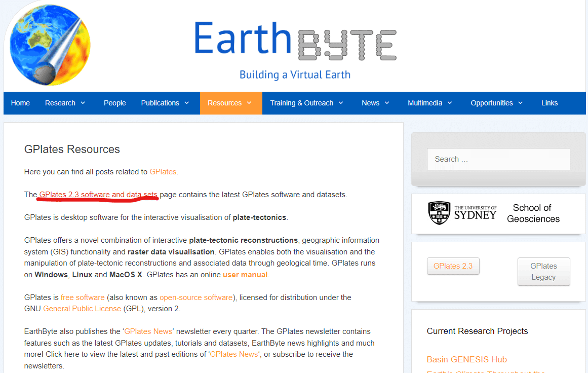Click the EarthByte globe logo

pyautogui.click(x=50, y=45)
